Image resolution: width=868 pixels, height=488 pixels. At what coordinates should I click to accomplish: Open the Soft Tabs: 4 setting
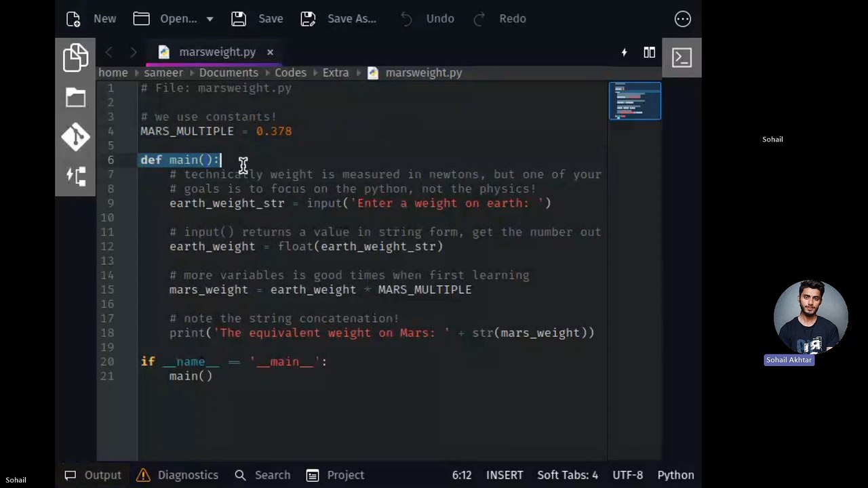568,475
